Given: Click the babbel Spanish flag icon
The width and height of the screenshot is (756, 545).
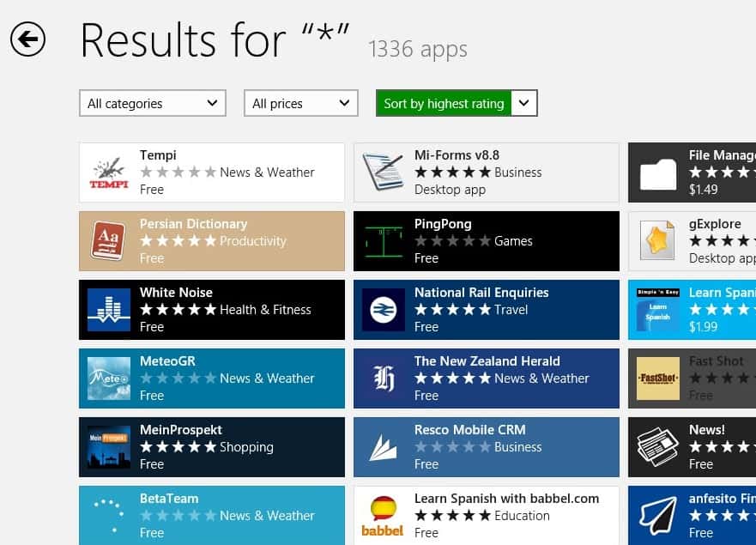Looking at the screenshot, I should [x=384, y=511].
